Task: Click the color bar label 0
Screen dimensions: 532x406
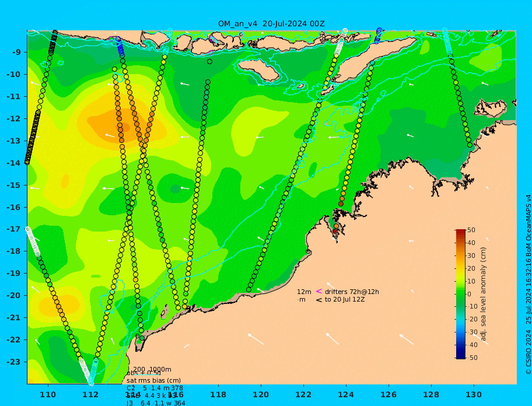Action: pos(469,294)
